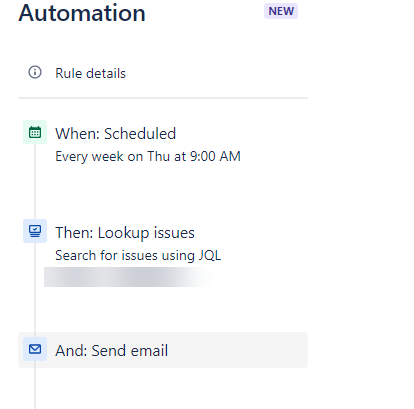
Task: Add component on line between Scheduled and Lookup
Action: pos(35,182)
